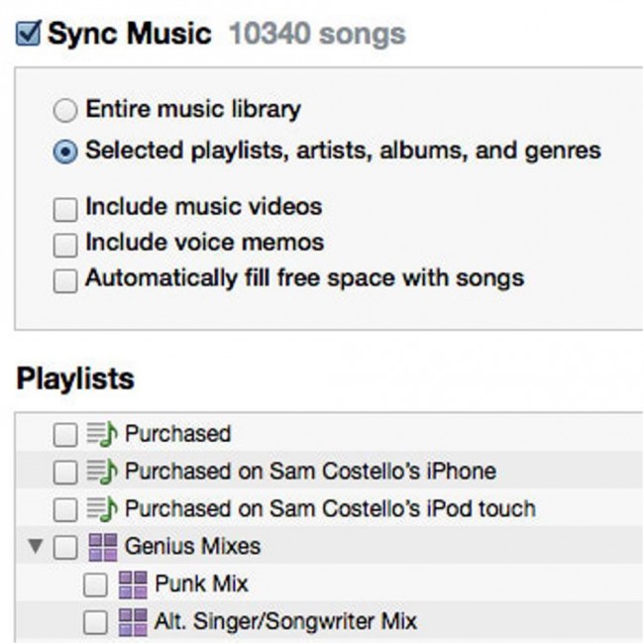
Task: Click the Purchased on iPhone playlist icon
Action: point(101,471)
